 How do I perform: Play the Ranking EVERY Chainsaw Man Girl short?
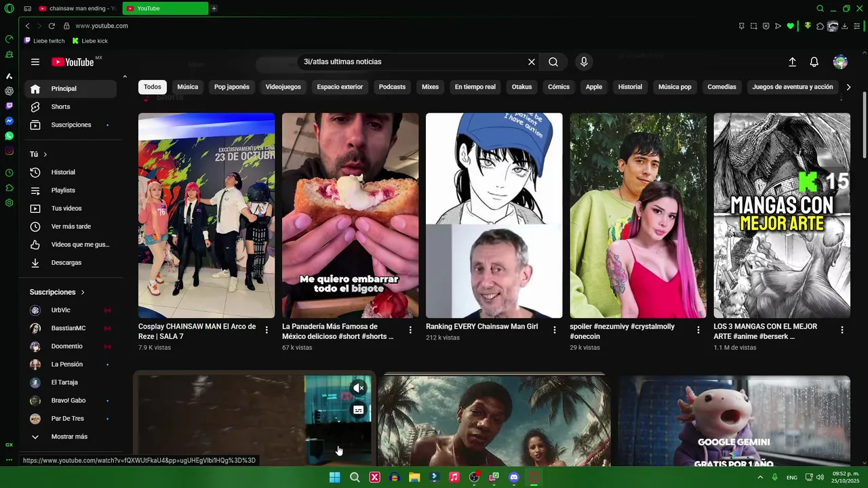pyautogui.click(x=494, y=216)
